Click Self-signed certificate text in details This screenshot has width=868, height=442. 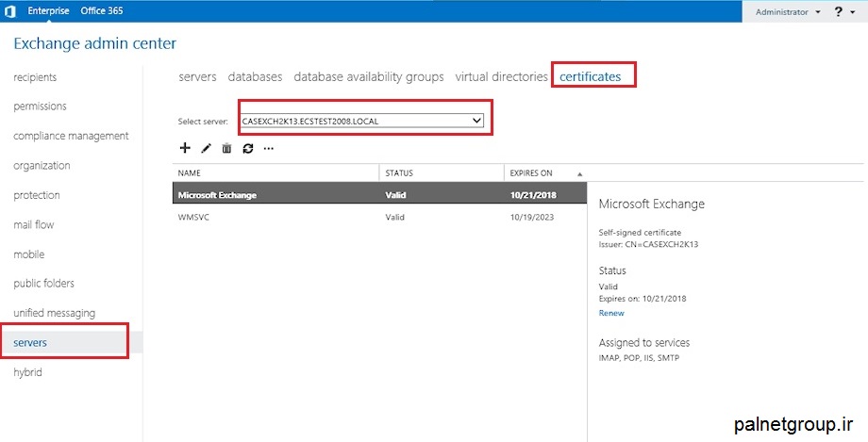tap(640, 233)
